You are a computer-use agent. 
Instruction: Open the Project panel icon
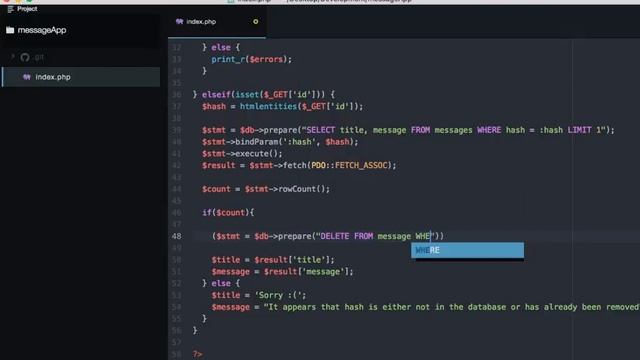[10, 9]
